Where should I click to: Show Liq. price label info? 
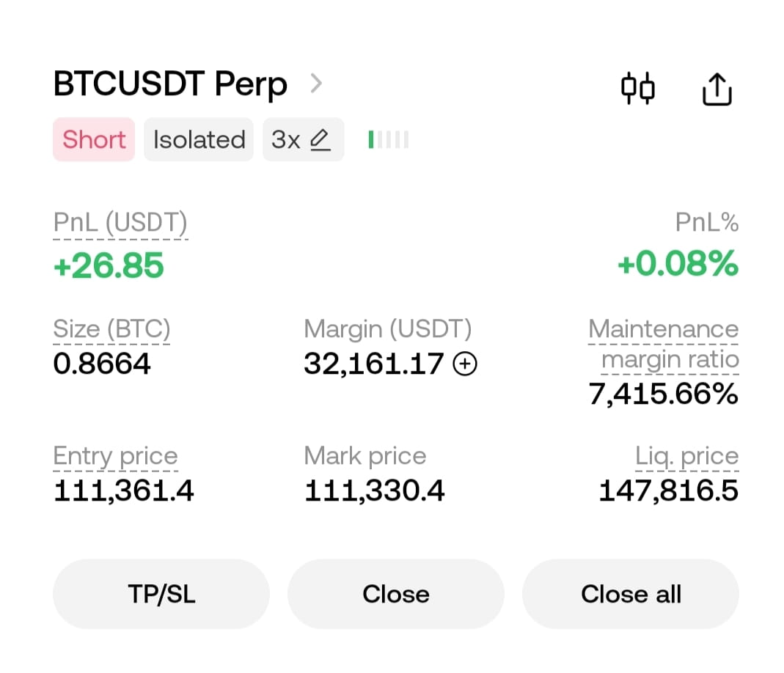pyautogui.click(x=686, y=456)
